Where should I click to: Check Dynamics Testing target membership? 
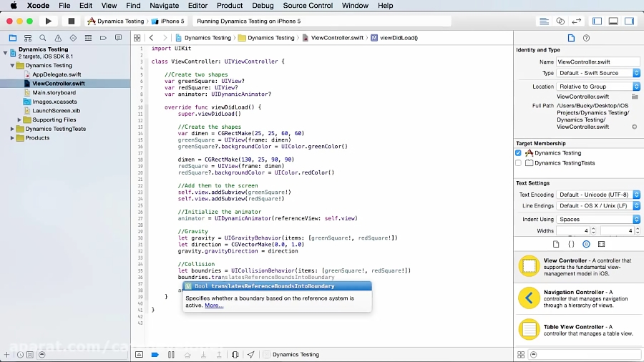point(518,152)
